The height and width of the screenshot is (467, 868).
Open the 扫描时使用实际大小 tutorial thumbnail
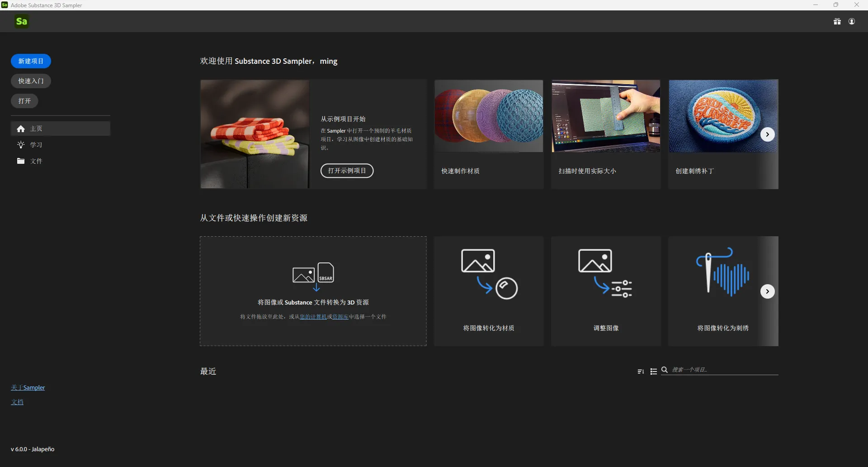[606, 116]
